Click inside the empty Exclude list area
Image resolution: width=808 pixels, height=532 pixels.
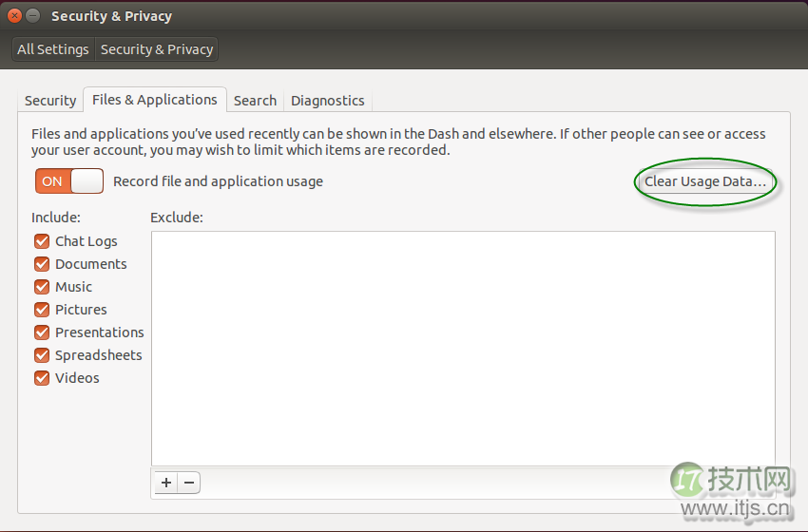462,348
